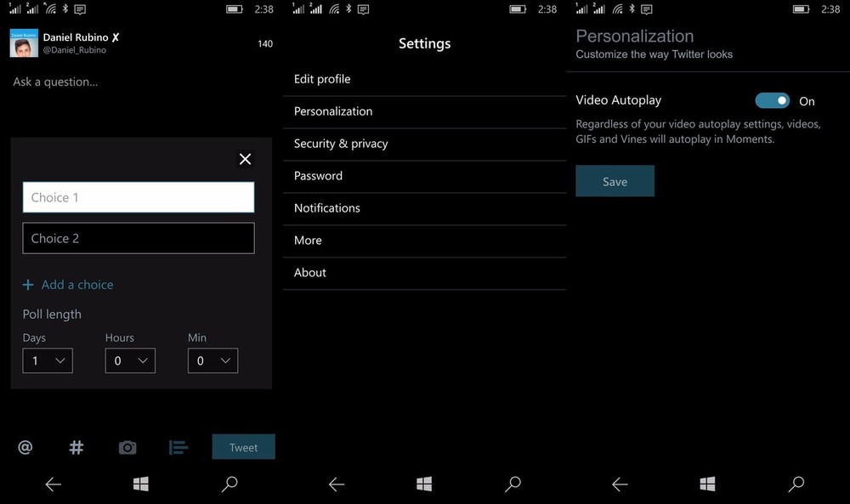The height and width of the screenshot is (504, 850).
Task: Click the Settings title heading
Action: point(424,43)
